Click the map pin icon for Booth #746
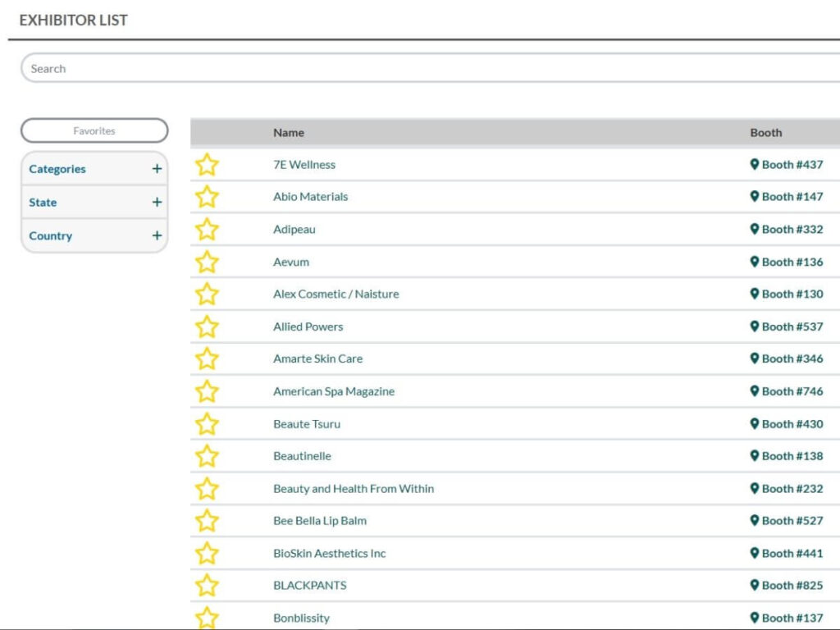Image resolution: width=840 pixels, height=630 pixels. click(x=755, y=391)
